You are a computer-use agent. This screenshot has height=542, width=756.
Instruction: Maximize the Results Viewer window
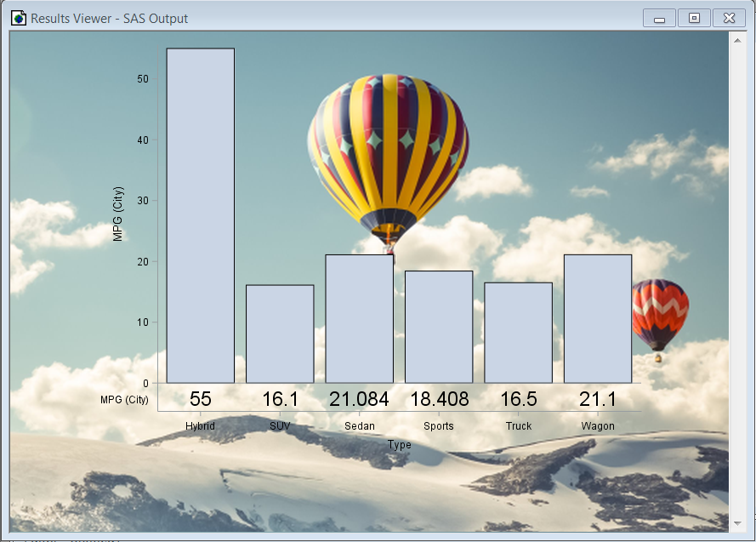pos(694,19)
